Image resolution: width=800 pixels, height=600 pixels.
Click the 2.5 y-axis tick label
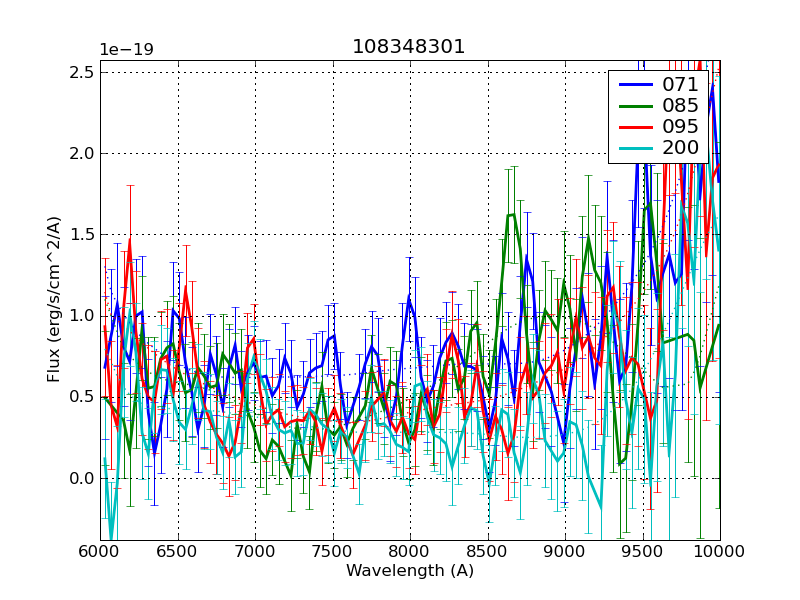click(82, 72)
